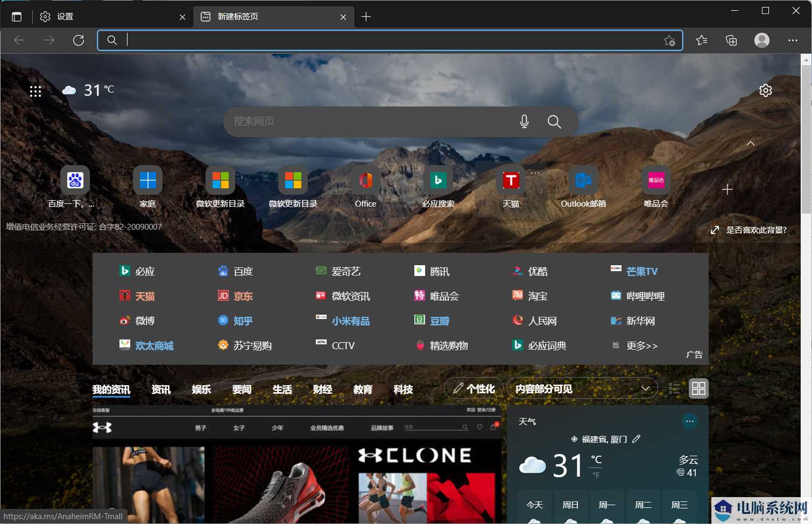The height and width of the screenshot is (524, 812).
Task: Click in the browser address bar
Action: tap(390, 40)
